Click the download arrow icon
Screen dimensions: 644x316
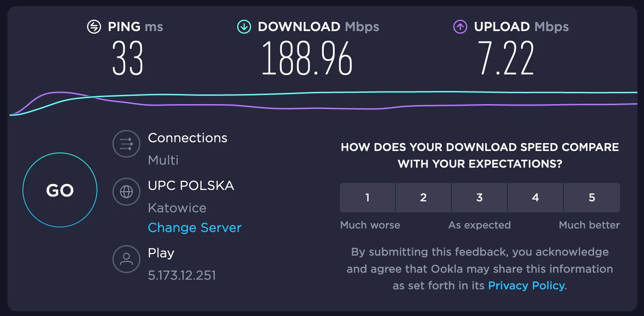point(244,27)
